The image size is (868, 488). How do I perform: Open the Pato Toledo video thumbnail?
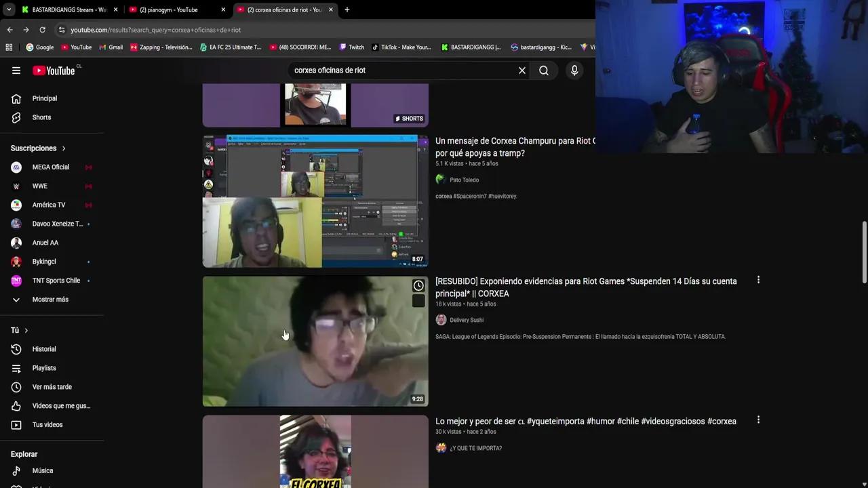click(x=315, y=201)
